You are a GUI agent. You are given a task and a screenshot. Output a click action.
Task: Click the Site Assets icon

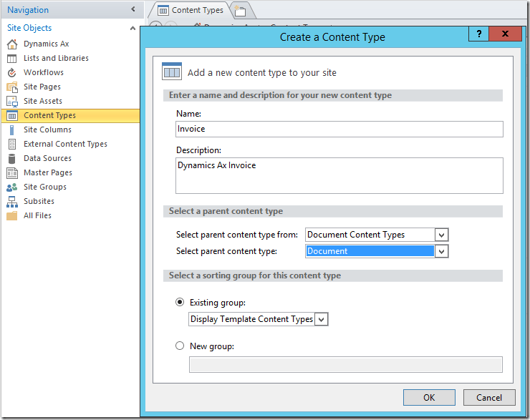pyautogui.click(x=12, y=102)
